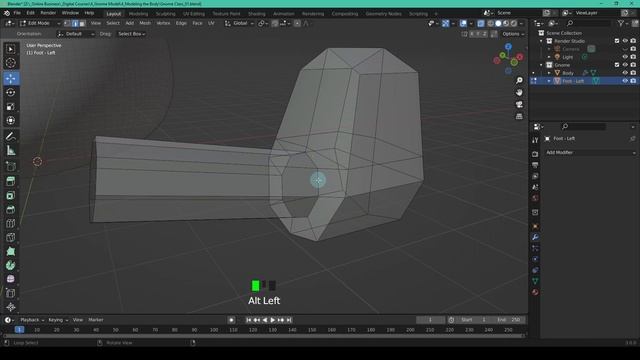
Task: Select the Shrink/Fatten tool
Action: (x=11, y=307)
